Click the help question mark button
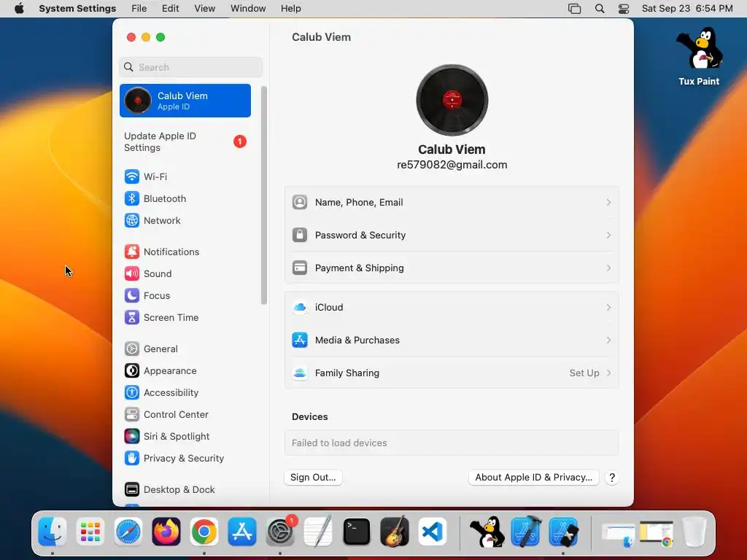This screenshot has width=747, height=560. tap(612, 478)
